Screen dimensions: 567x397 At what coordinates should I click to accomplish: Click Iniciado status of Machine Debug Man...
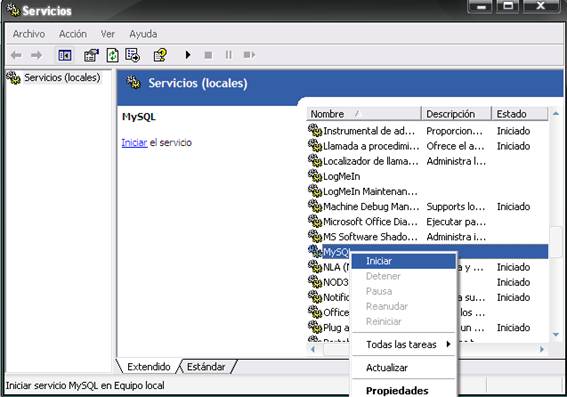[x=513, y=206]
